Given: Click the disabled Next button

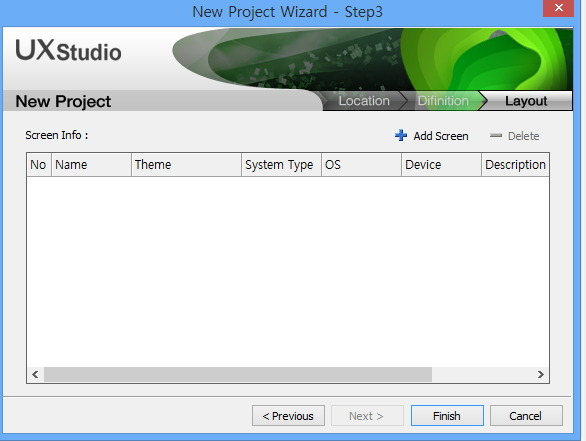Looking at the screenshot, I should [367, 416].
